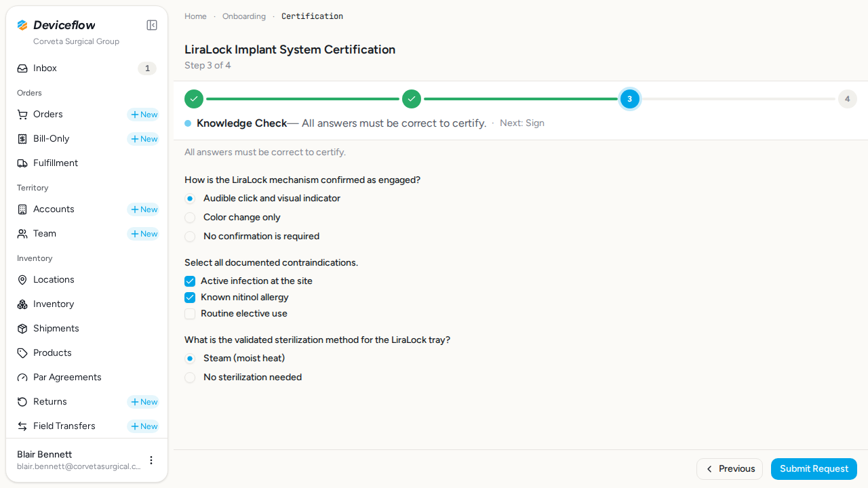868x488 pixels.
Task: Click the Locations pin icon
Action: (22, 280)
